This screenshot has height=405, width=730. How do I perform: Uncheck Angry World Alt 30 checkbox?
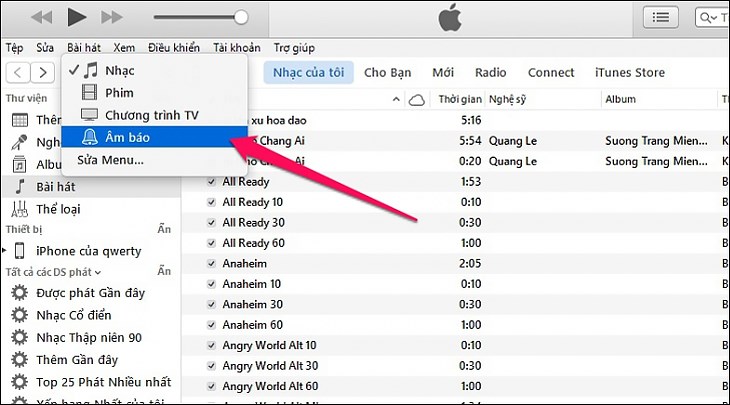point(211,366)
